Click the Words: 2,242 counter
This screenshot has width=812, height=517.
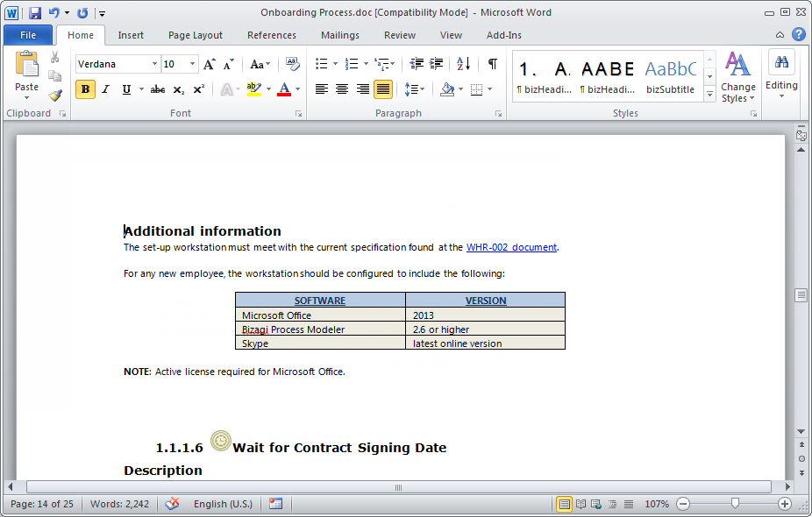pyautogui.click(x=119, y=504)
